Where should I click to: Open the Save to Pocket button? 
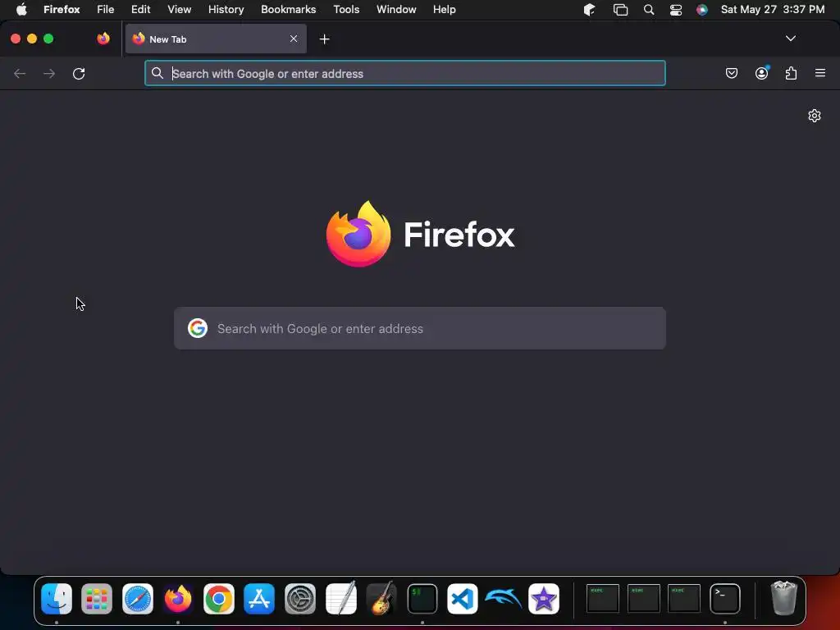point(731,73)
